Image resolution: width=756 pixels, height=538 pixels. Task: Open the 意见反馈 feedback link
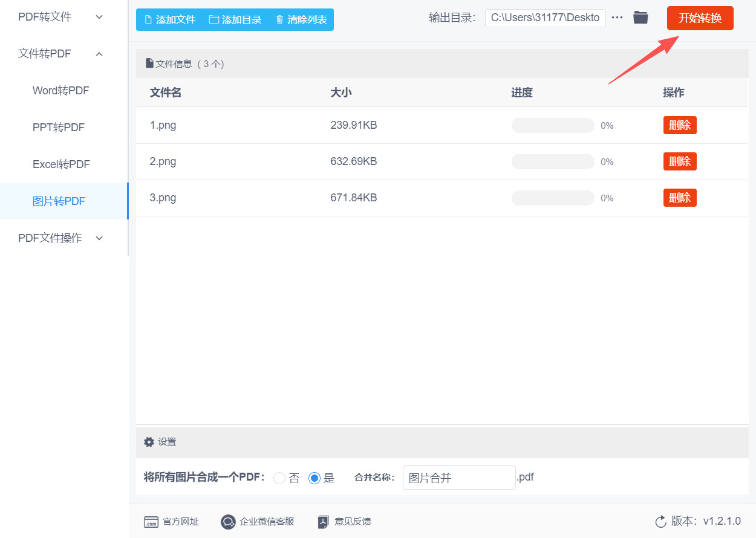point(345,522)
